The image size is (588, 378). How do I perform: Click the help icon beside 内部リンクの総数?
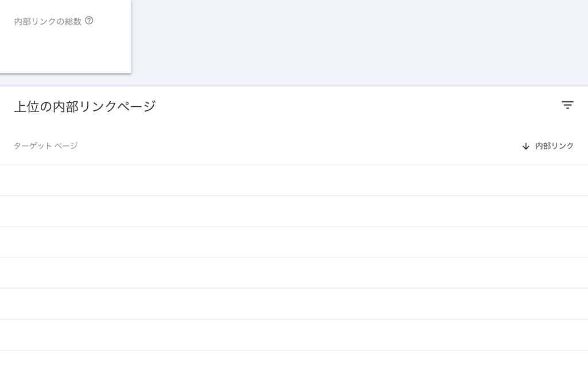click(89, 21)
